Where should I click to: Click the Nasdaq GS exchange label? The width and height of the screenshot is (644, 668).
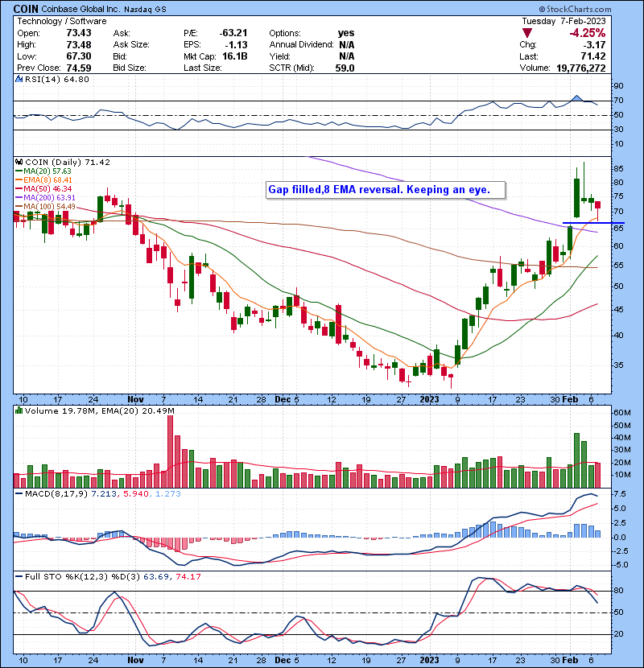[x=145, y=9]
